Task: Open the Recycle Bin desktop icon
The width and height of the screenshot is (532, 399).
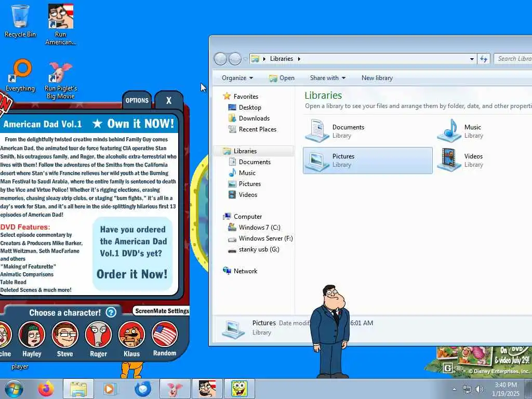Action: click(x=20, y=21)
